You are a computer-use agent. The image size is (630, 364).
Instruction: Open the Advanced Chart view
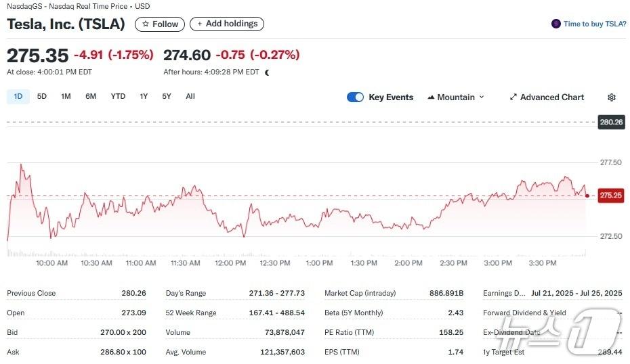[547, 97]
